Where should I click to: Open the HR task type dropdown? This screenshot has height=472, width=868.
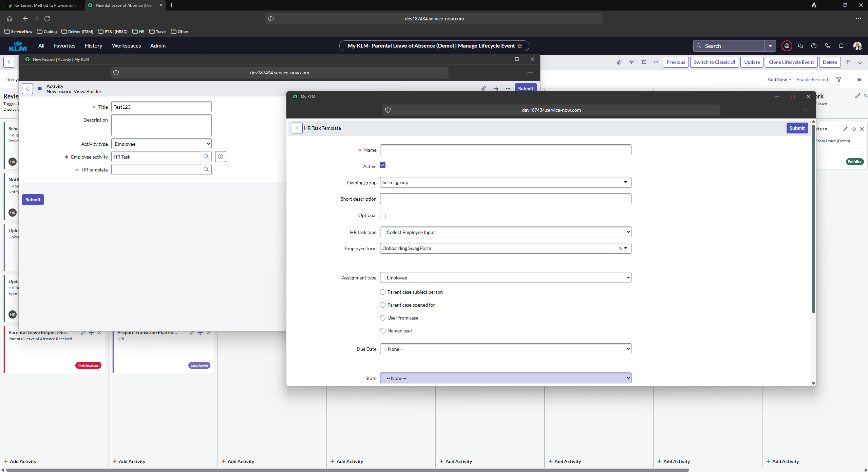[x=506, y=232]
